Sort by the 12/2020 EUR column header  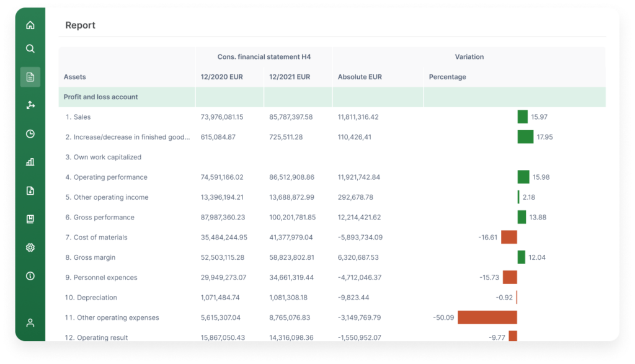pos(221,76)
